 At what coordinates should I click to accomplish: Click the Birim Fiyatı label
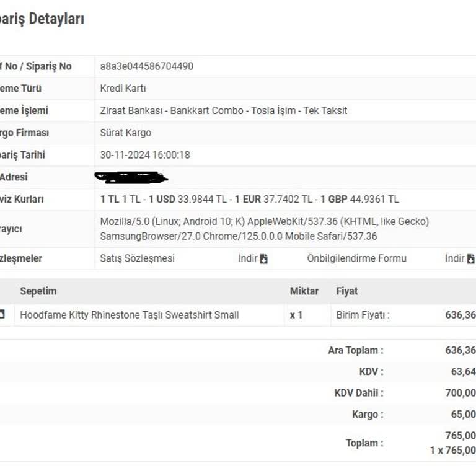(x=363, y=315)
